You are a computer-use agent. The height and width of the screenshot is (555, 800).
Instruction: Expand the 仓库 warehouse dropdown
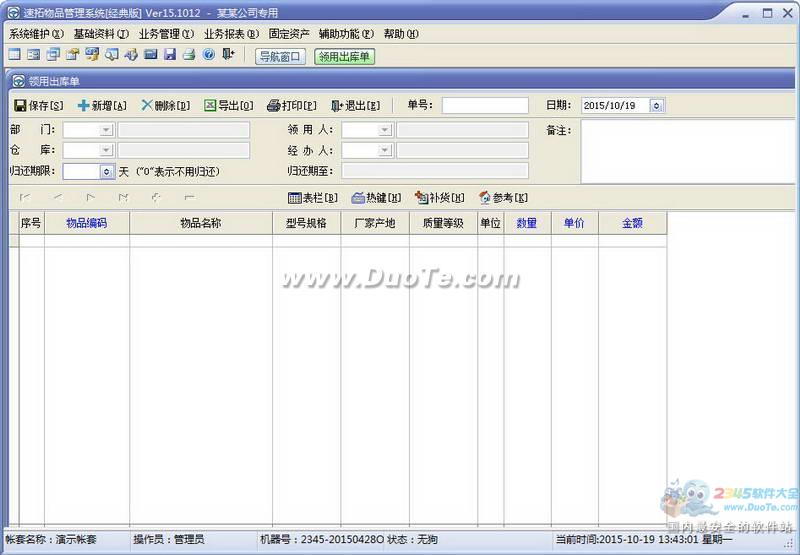pos(105,150)
